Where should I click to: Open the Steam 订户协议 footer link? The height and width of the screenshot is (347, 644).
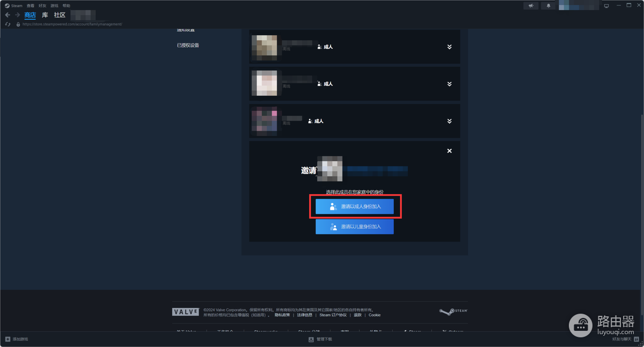click(x=333, y=315)
